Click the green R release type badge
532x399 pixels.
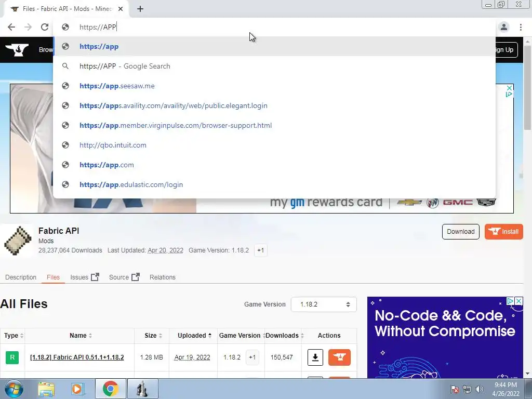[x=12, y=357]
